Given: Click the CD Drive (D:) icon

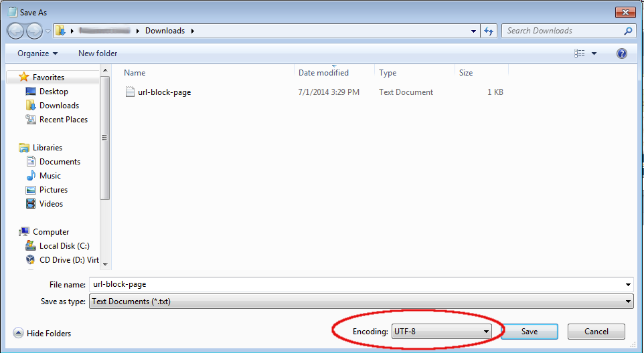Looking at the screenshot, I should click(30, 259).
